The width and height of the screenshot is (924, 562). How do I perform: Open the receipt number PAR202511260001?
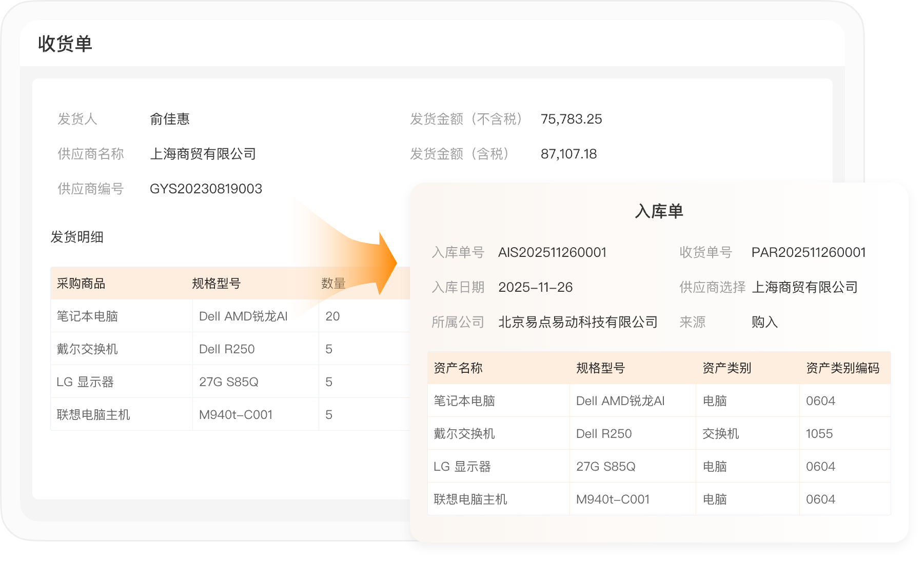coord(808,252)
